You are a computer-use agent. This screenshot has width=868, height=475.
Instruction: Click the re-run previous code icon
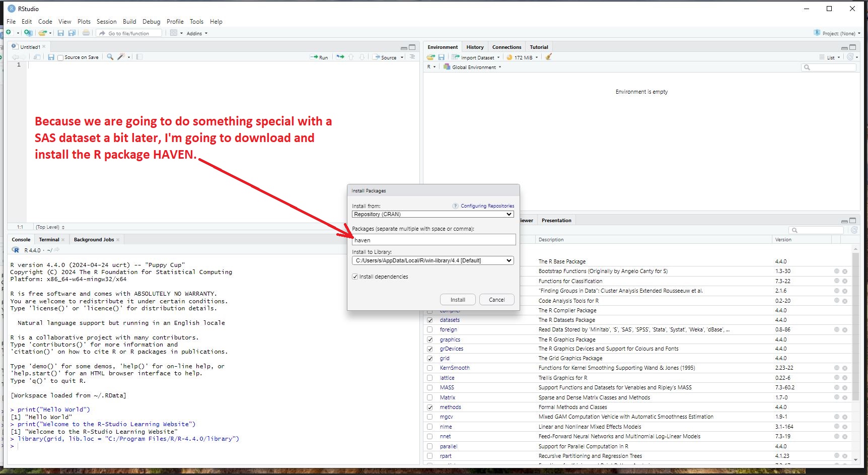point(340,57)
